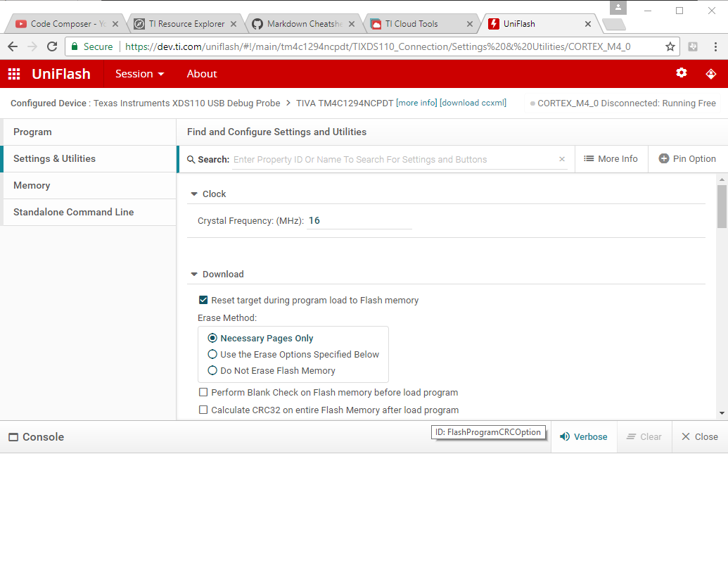Select the Necessary Pages Only radio button
The image size is (728, 561).
coord(212,338)
